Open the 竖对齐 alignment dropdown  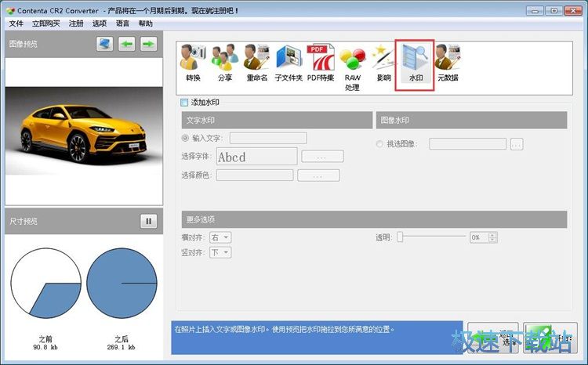click(x=220, y=252)
